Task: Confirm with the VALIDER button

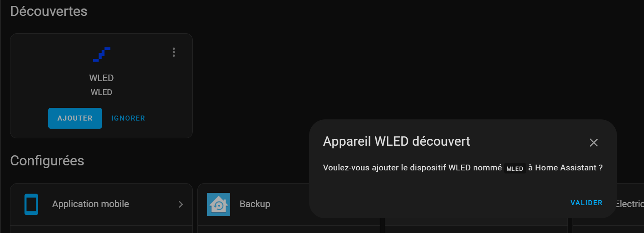Action: (x=586, y=203)
